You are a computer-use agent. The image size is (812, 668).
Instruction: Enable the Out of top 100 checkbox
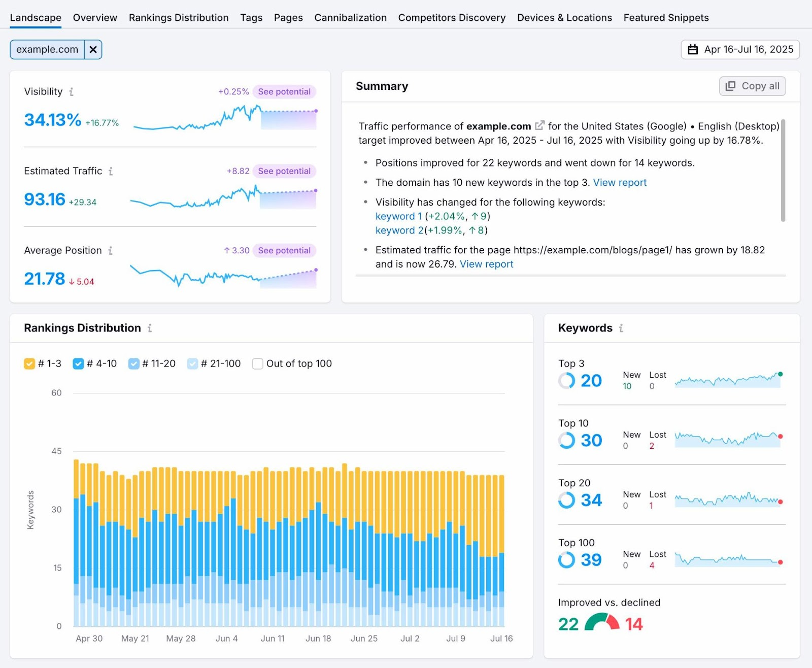pos(258,363)
